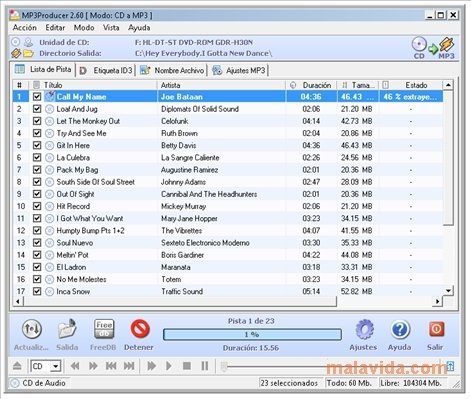Click the stop square button
This screenshot has width=471, height=399.
(x=187, y=366)
